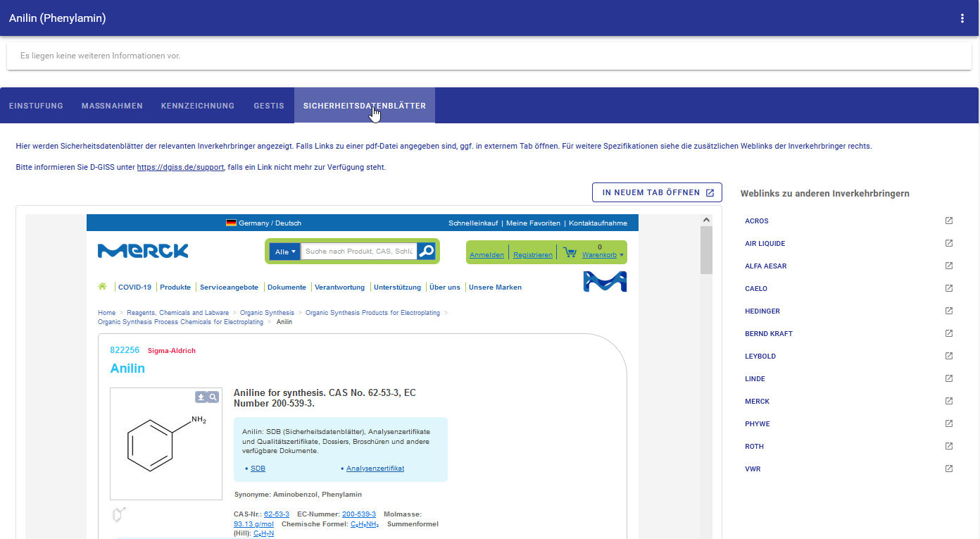
Task: Click the shopping cart icon
Action: [x=570, y=252]
